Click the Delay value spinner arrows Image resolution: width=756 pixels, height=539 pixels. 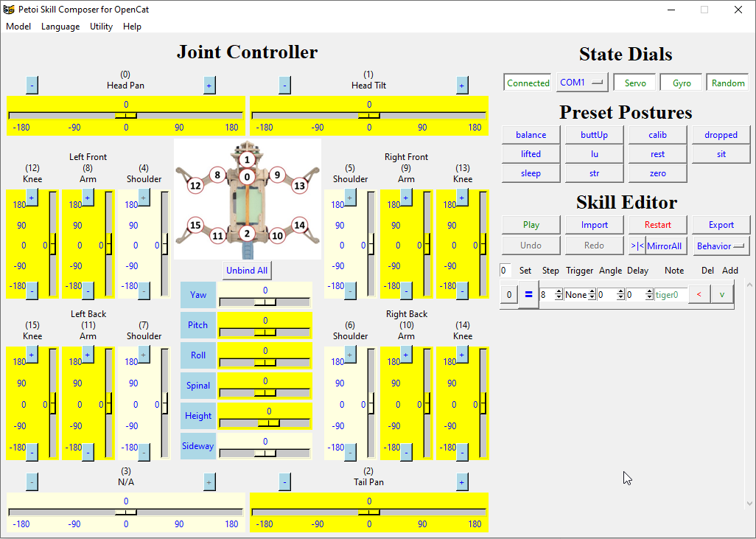pos(649,294)
